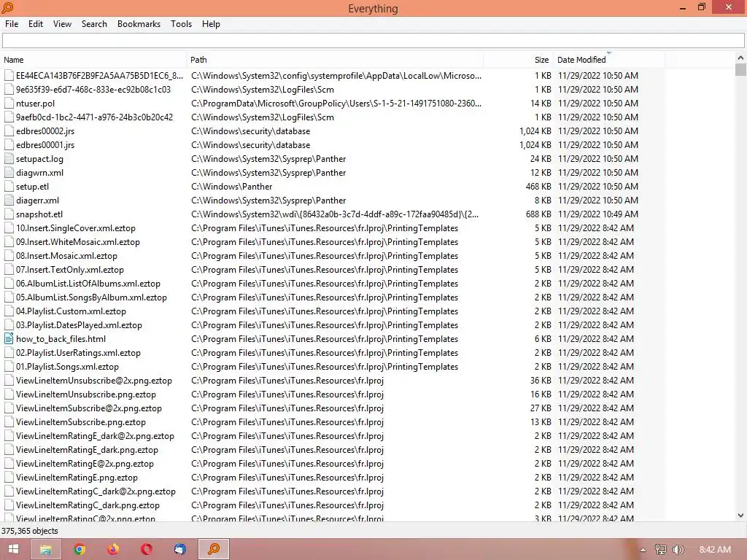This screenshot has width=747, height=560.
Task: Select 06.AlbumList.ListOfAlbums.xml.eztop file name
Action: (x=88, y=284)
